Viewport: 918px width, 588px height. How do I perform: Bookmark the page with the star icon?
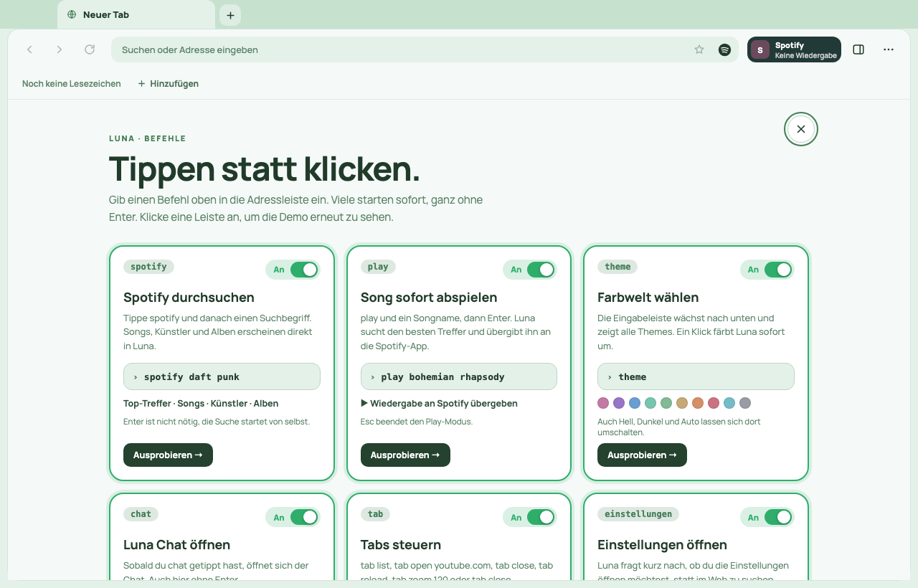pos(699,49)
